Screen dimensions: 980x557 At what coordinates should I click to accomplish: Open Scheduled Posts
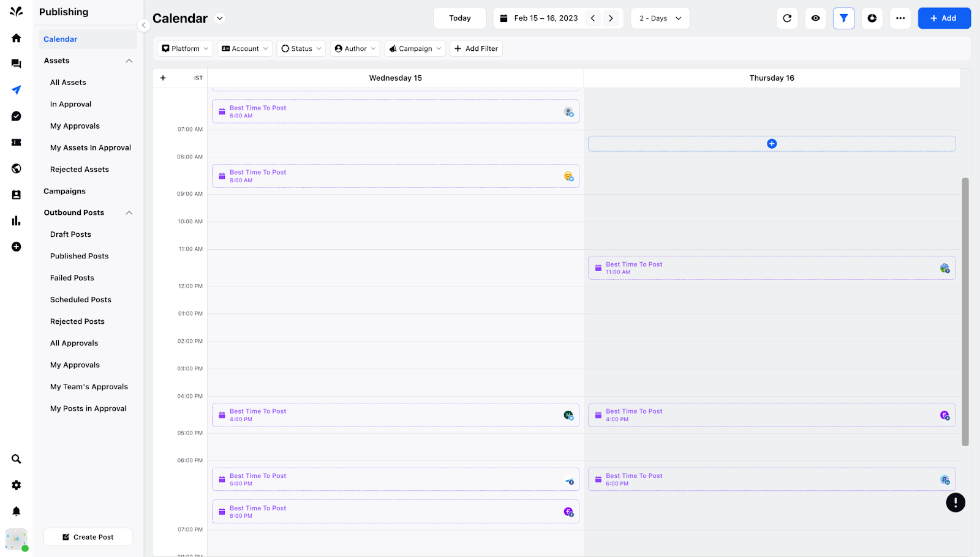coord(81,299)
